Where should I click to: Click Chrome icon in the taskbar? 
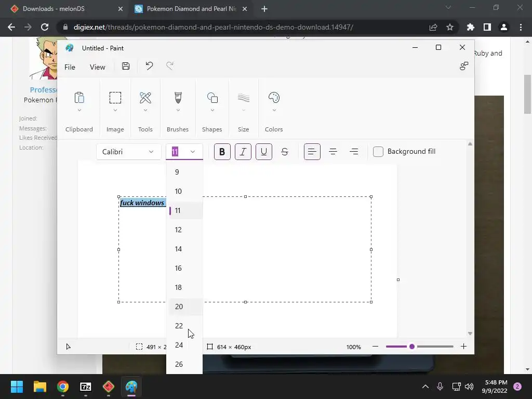coord(63,387)
